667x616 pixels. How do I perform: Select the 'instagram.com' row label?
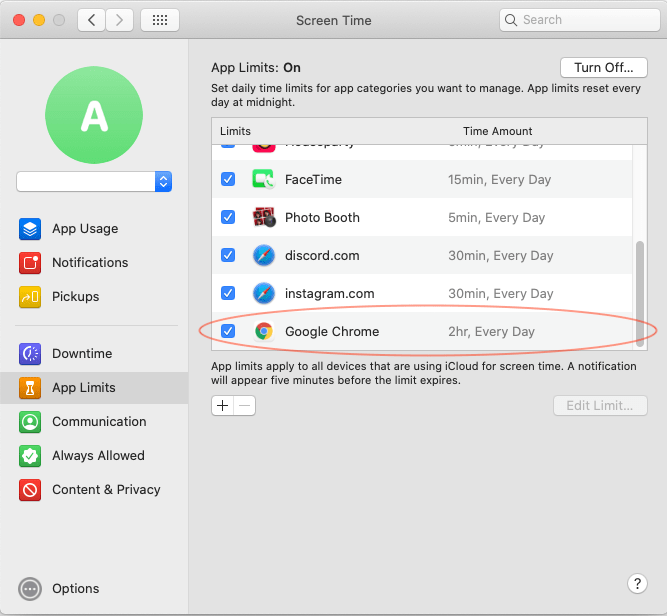tap(330, 294)
